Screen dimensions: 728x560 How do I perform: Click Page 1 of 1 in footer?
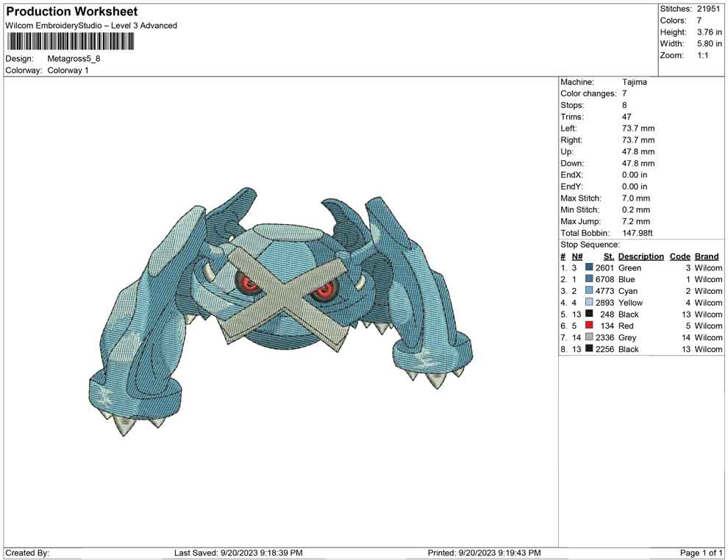[701, 553]
